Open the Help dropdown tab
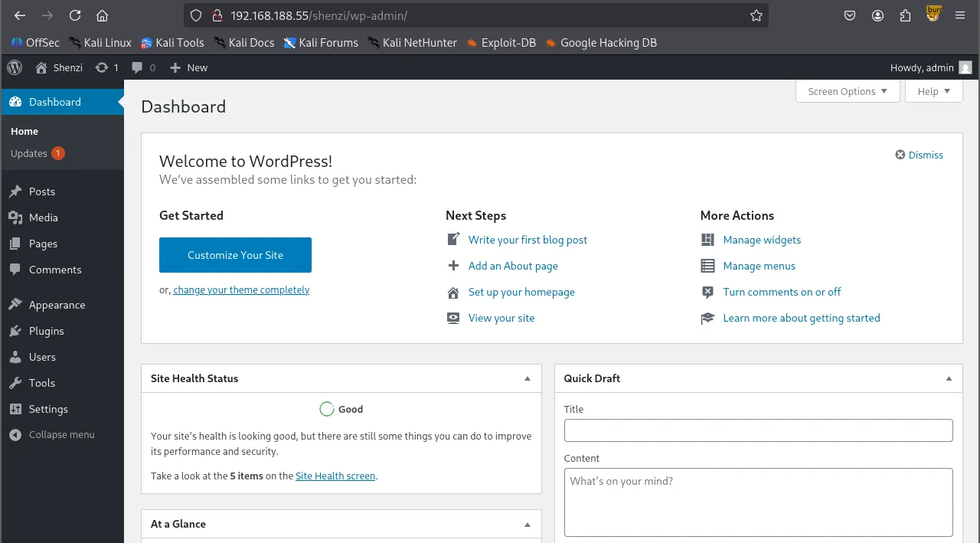The image size is (980, 543). [x=933, y=91]
